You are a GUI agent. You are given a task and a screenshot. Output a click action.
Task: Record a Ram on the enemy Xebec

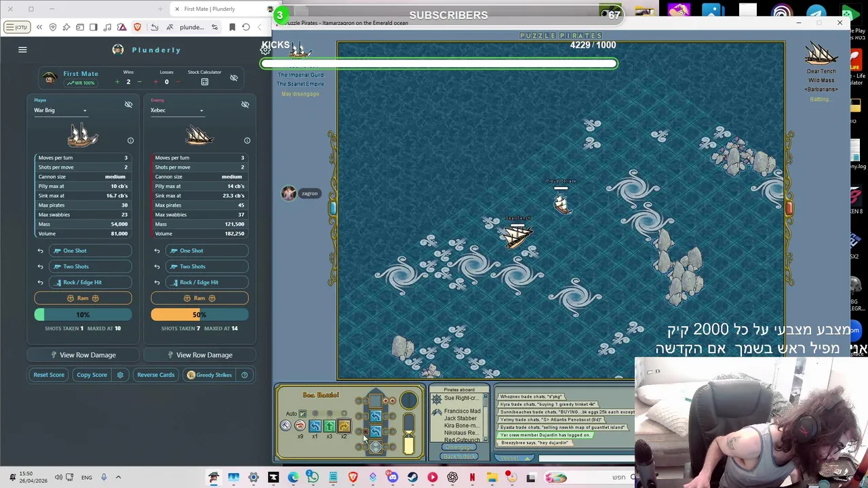point(199,298)
